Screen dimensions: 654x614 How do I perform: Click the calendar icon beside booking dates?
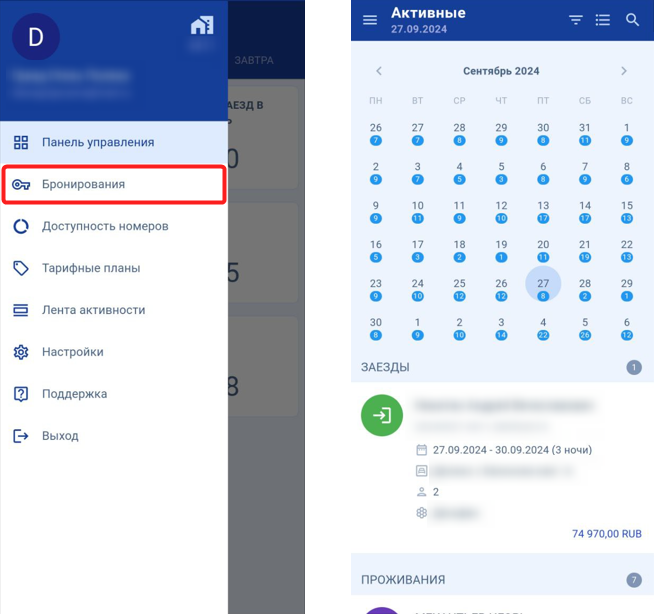pyautogui.click(x=421, y=450)
